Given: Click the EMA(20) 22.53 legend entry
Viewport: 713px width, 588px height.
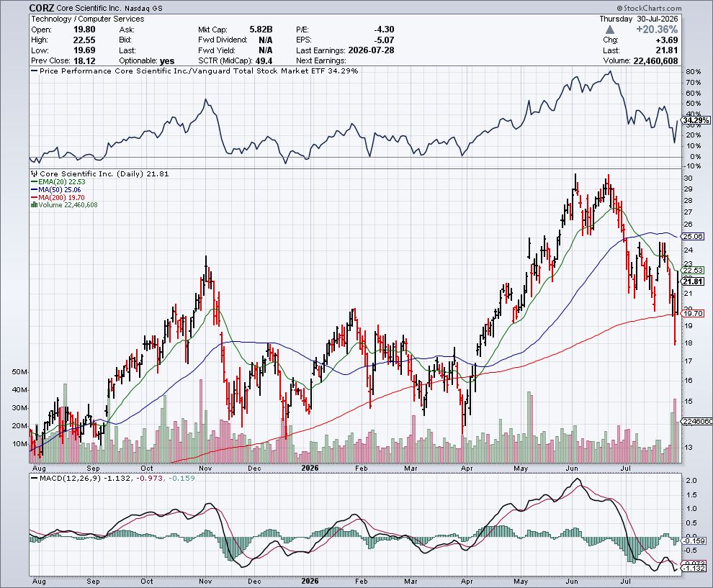Looking at the screenshot, I should tap(58, 182).
